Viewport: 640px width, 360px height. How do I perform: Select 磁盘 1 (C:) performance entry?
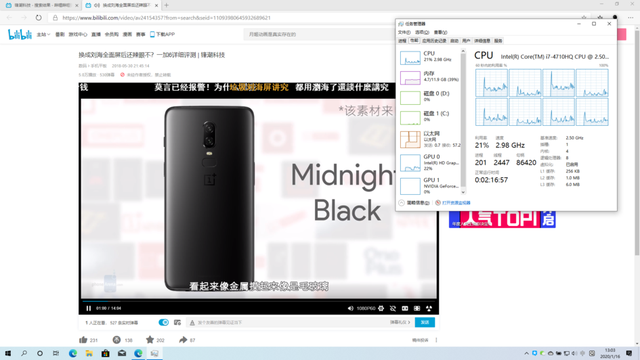[429, 118]
